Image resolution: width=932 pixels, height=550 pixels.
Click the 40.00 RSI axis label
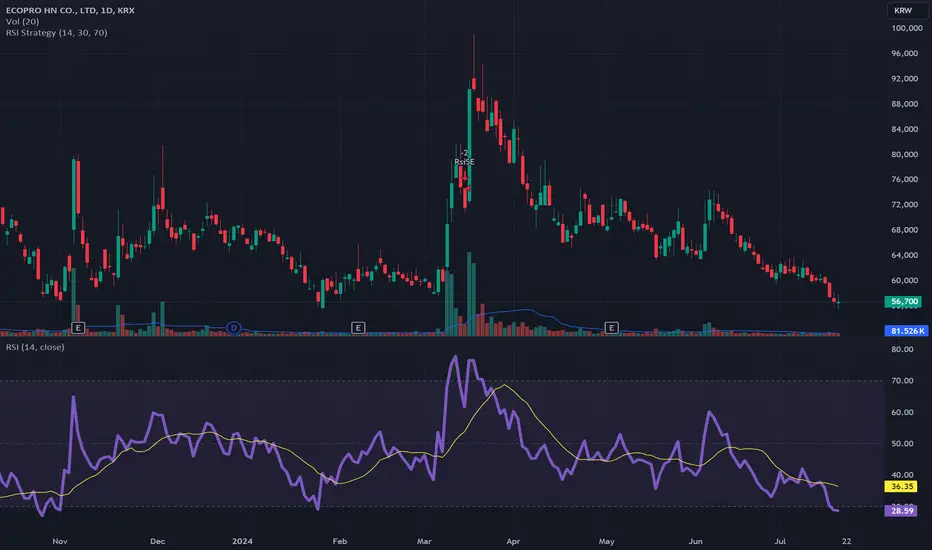click(902, 474)
